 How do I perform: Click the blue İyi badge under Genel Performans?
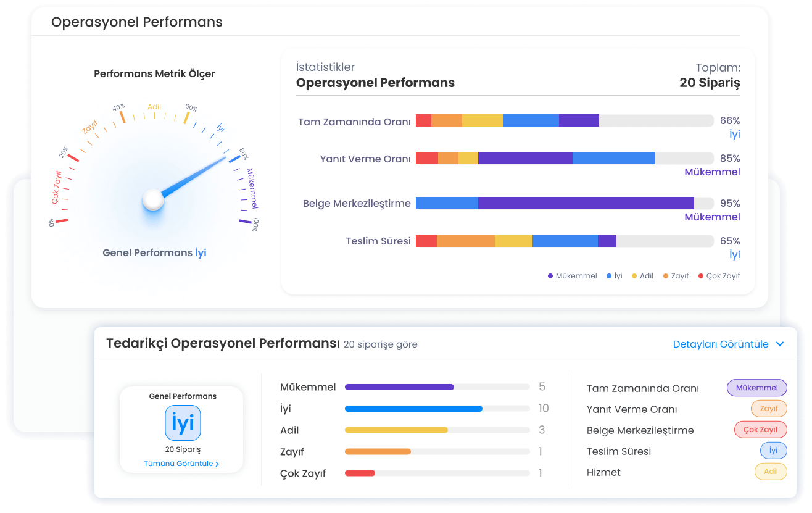coord(183,423)
